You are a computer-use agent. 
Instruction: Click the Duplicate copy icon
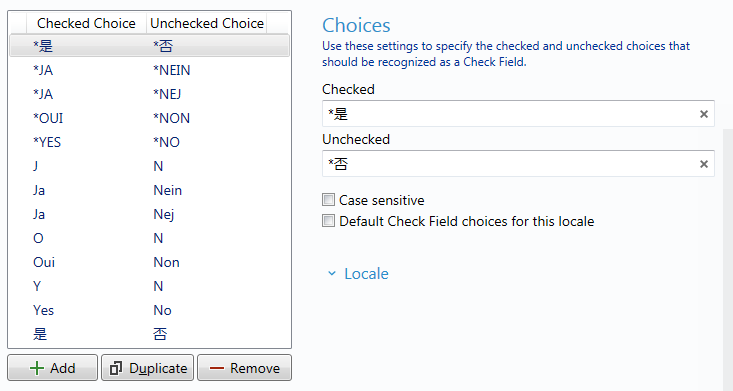[x=116, y=368]
